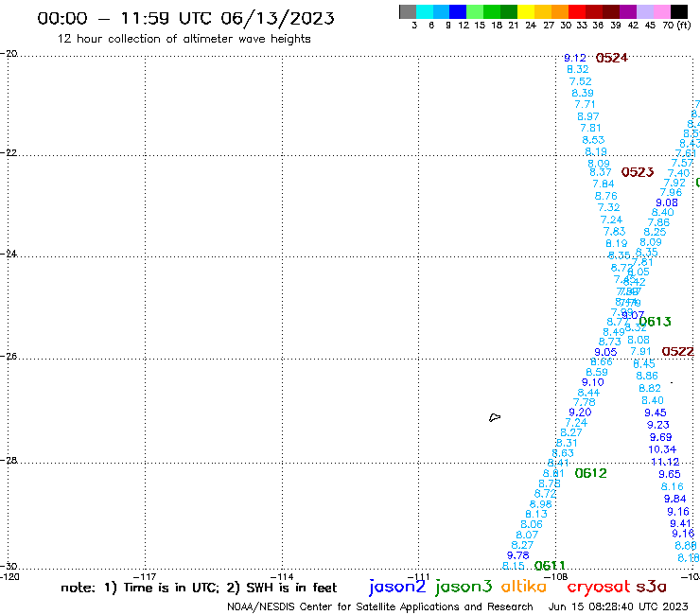This screenshot has height=615, width=700.
Task: Click the title date '06/13/2023'
Action: (x=278, y=18)
